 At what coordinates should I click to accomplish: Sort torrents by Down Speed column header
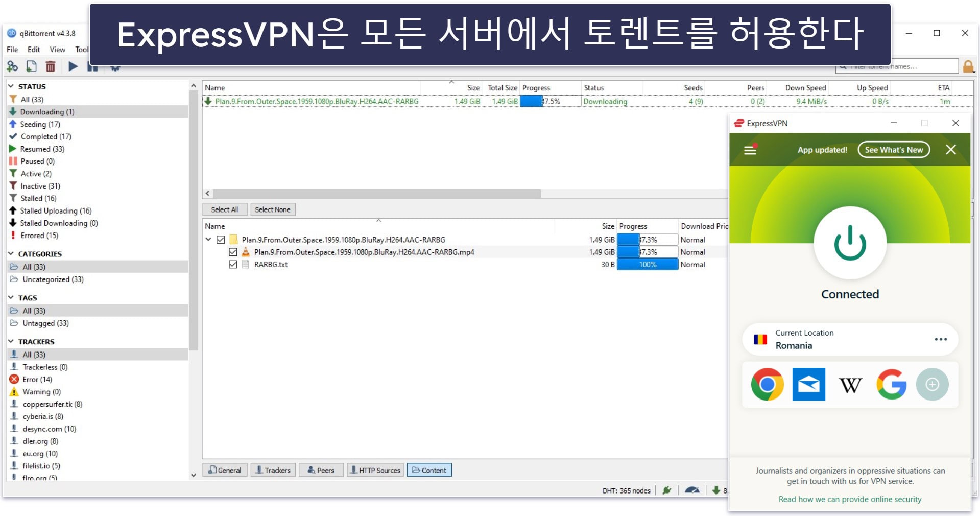(x=805, y=88)
